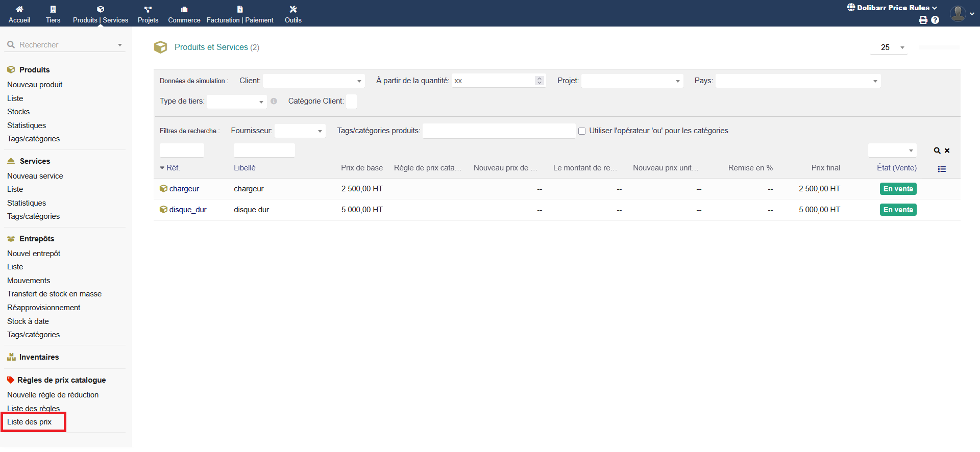Screen dimensions: 980x452
Task: Go to the Tiers menu
Action: coord(53,14)
